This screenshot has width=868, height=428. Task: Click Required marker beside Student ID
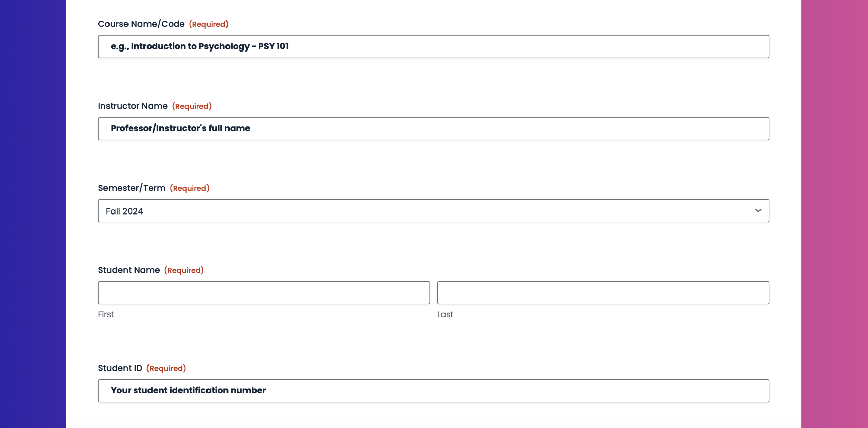(166, 368)
